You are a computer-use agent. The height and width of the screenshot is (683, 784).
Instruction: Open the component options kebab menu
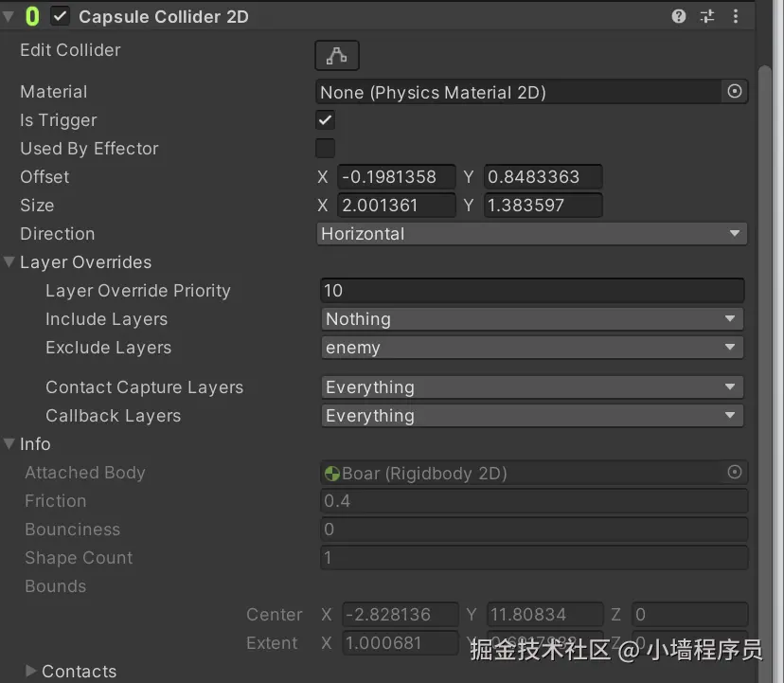click(737, 15)
